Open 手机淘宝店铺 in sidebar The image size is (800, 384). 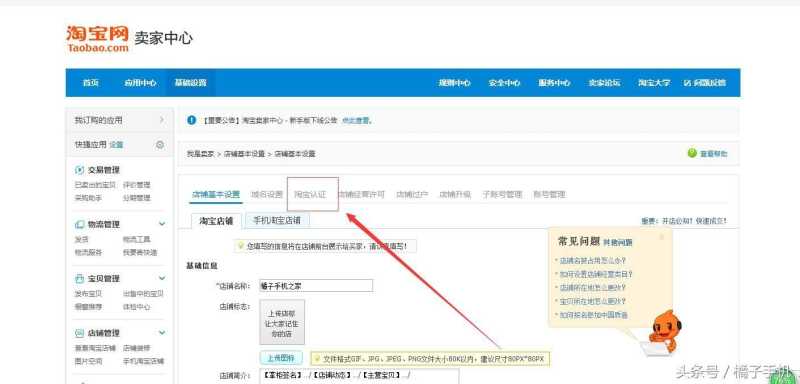click(x=143, y=361)
